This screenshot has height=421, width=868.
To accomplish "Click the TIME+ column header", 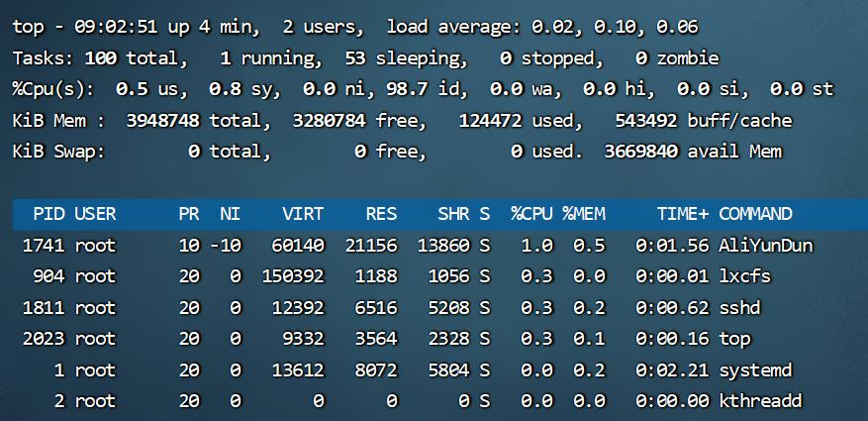I will point(683,214).
